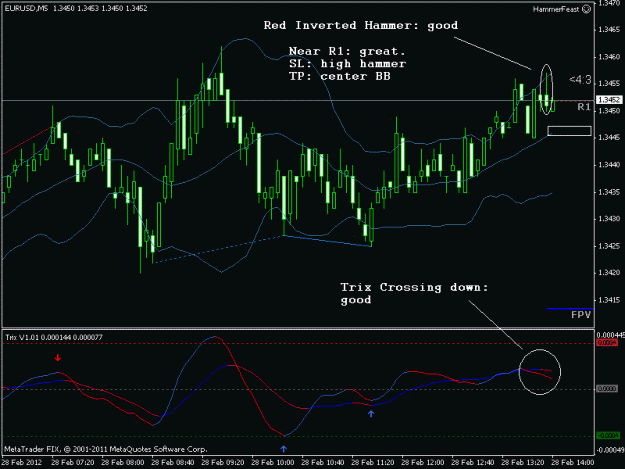Click the MetaQuotes Software Corp. copyright text
This screenshot has height=469, width=625.
(105, 449)
